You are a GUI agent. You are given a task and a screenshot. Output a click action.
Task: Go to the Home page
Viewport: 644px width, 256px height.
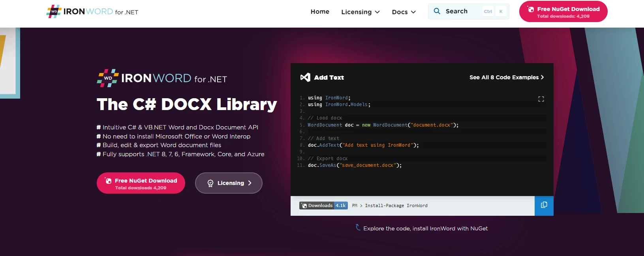(x=320, y=12)
